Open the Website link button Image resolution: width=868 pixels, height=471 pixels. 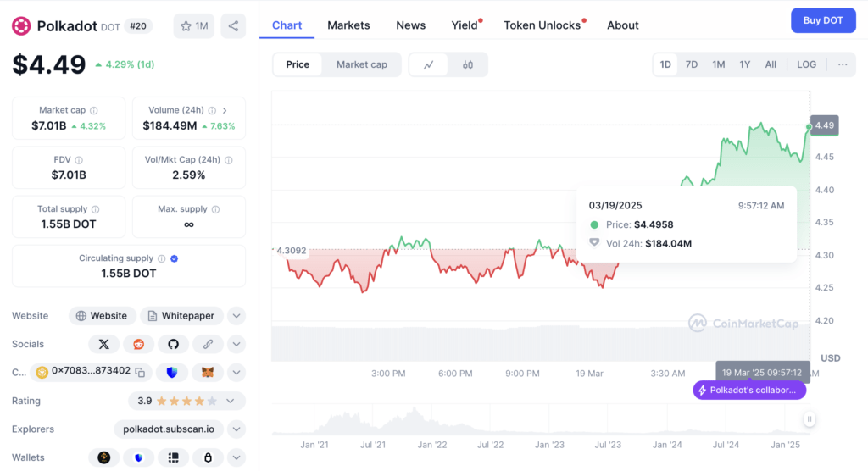(102, 316)
